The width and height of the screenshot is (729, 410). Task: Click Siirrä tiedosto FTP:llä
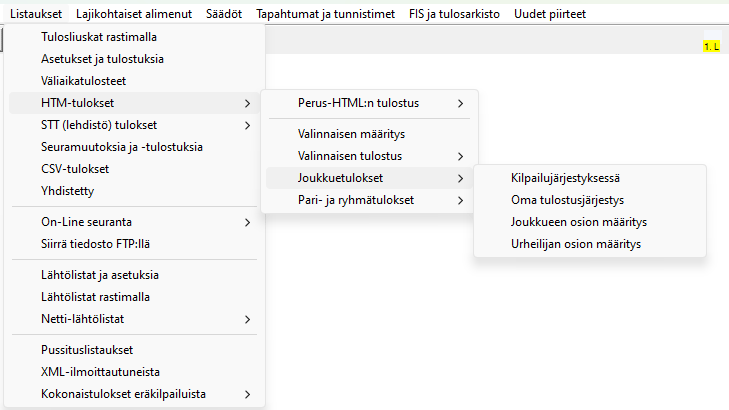[95, 243]
